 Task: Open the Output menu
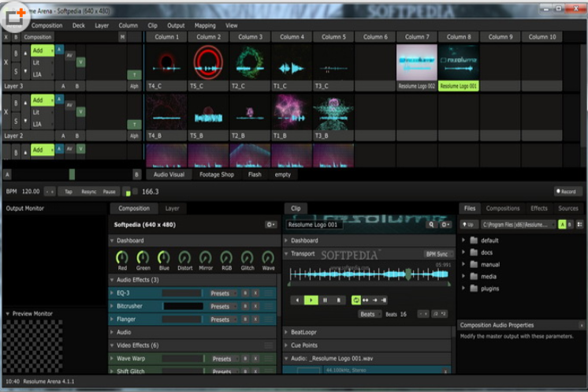coord(176,25)
